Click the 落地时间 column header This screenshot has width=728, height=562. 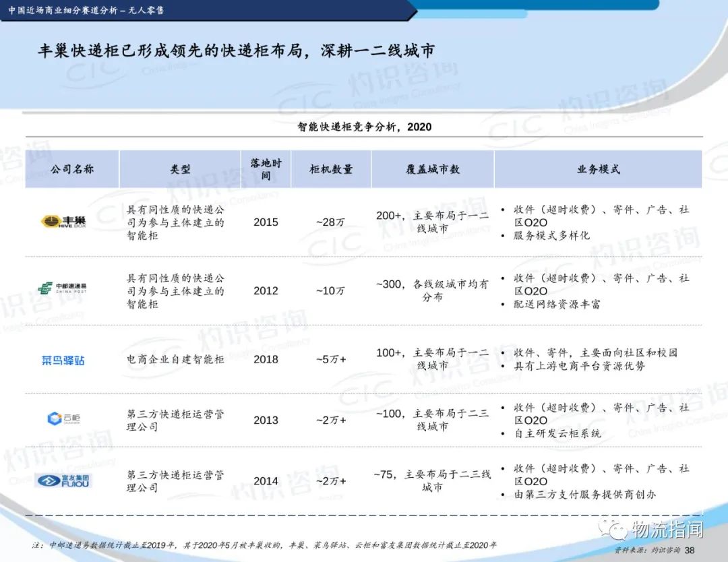pos(266,169)
